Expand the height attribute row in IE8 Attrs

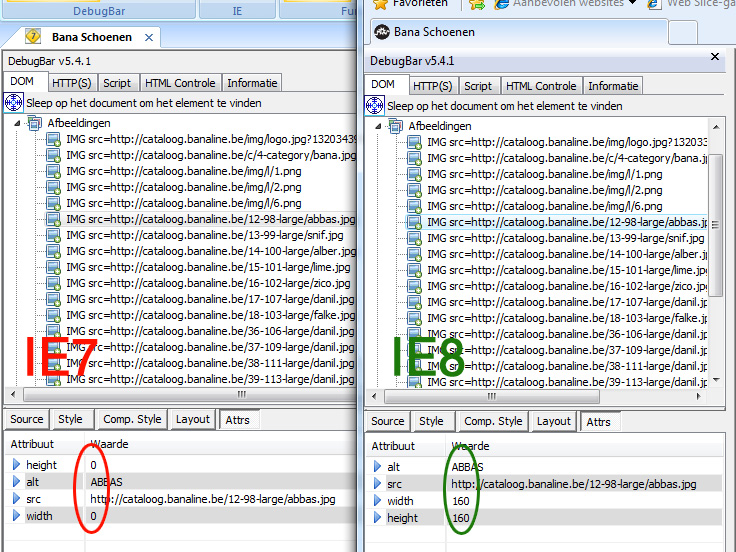pos(377,518)
